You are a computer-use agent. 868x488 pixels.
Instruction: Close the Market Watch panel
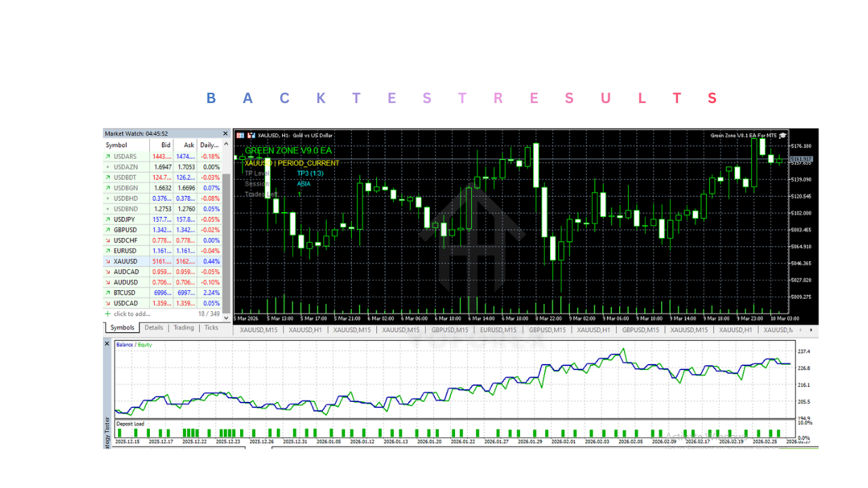coord(226,134)
